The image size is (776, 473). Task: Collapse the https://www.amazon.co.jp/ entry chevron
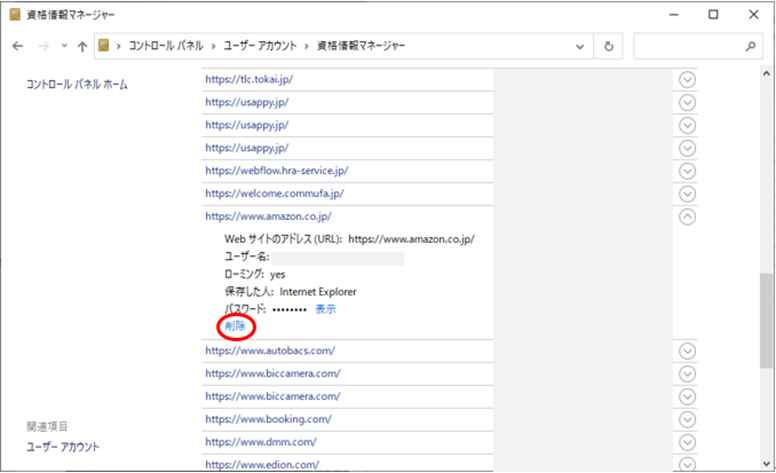tap(687, 217)
